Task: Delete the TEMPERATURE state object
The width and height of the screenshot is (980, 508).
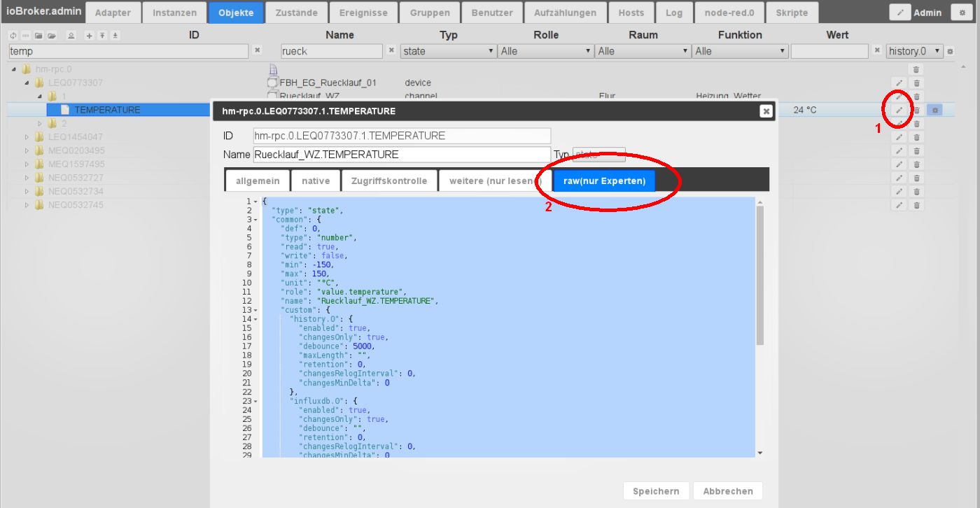Action: tap(916, 110)
